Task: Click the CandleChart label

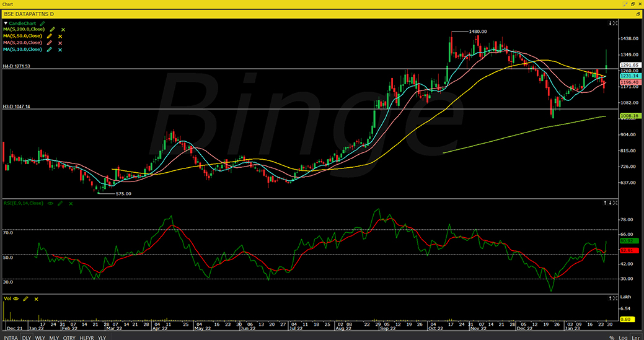Action: (24, 24)
